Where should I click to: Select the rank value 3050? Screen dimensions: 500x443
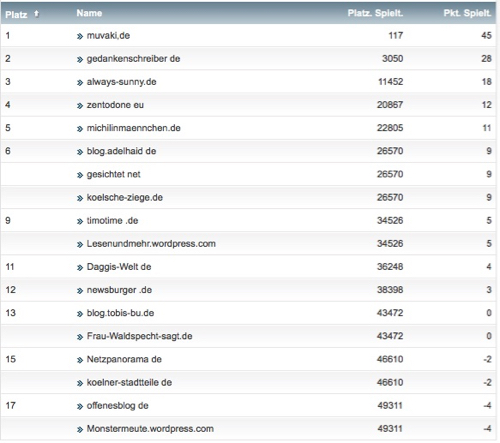[x=393, y=59]
